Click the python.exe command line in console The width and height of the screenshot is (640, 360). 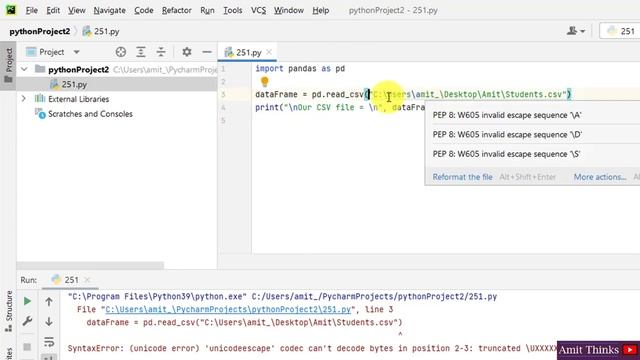pyautogui.click(x=282, y=297)
